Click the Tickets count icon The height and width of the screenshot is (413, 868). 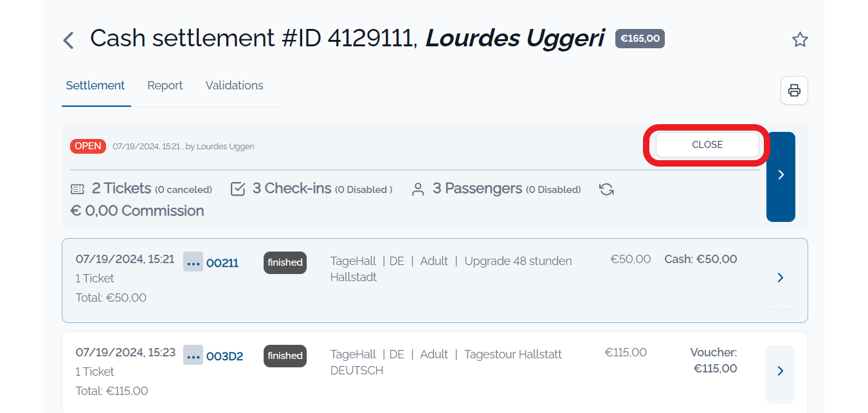pyautogui.click(x=77, y=189)
